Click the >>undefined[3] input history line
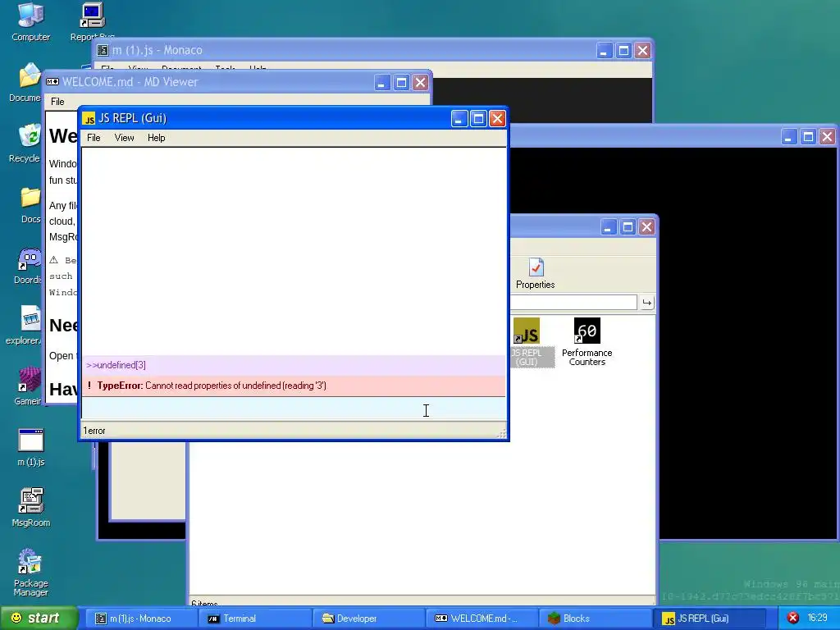Viewport: 840px width, 630px height. pos(294,365)
